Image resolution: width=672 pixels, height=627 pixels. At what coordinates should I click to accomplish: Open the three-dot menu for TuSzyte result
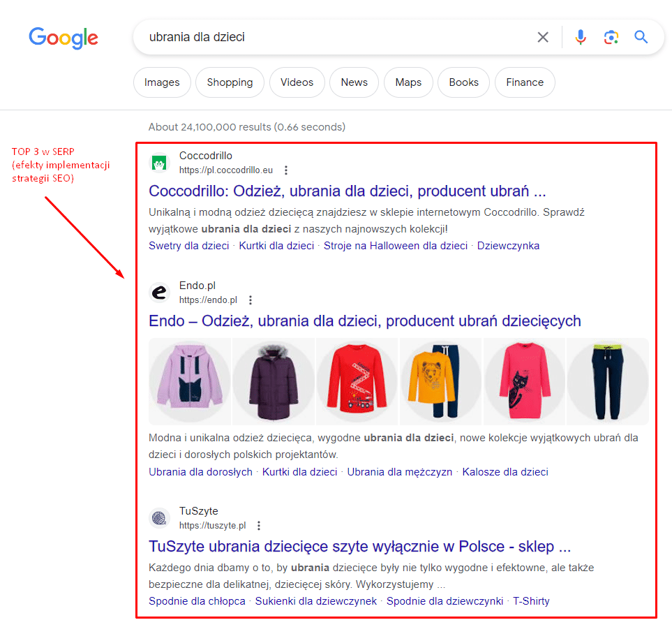[x=258, y=526]
